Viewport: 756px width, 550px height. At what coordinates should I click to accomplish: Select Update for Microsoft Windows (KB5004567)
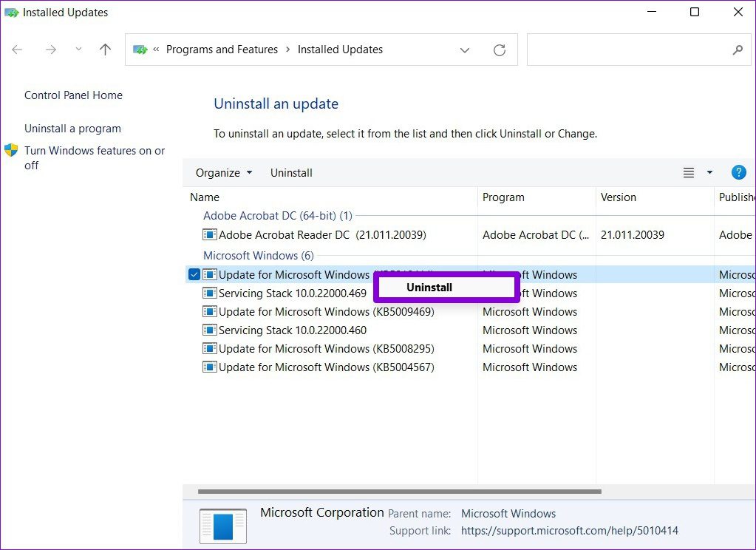(327, 367)
